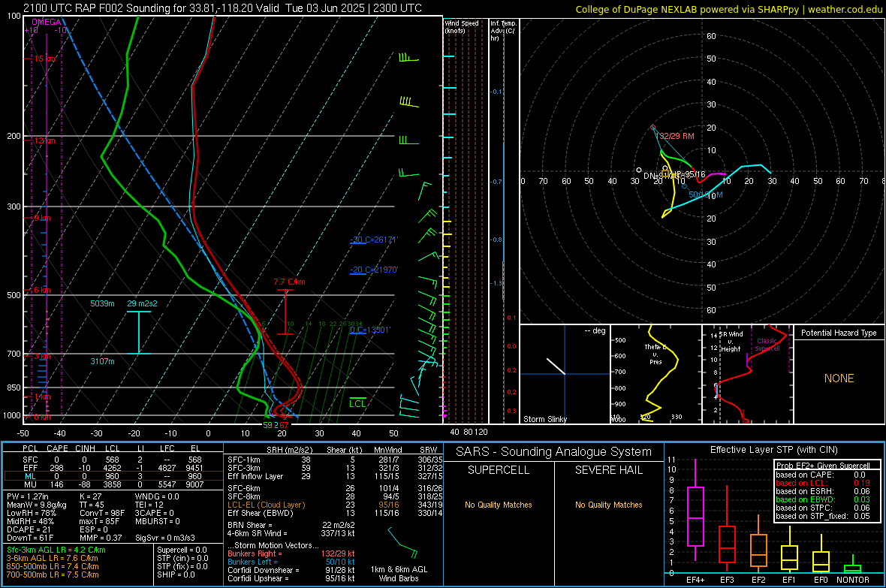Select the 7.7 C/km lapse rate label
Viewport: 886px width, 588px height.
(289, 282)
